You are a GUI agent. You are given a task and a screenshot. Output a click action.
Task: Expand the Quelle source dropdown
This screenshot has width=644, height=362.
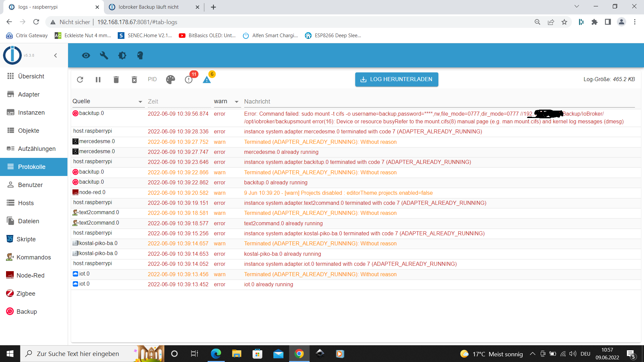(x=140, y=102)
